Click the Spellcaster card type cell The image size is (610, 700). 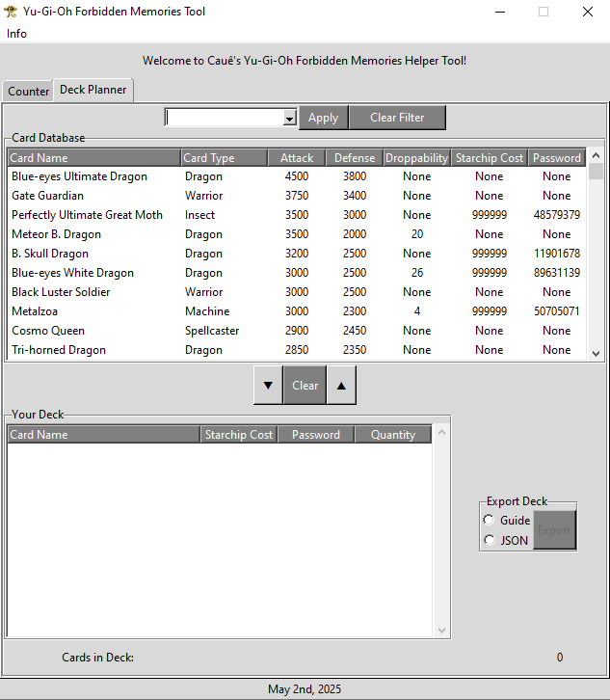(212, 331)
